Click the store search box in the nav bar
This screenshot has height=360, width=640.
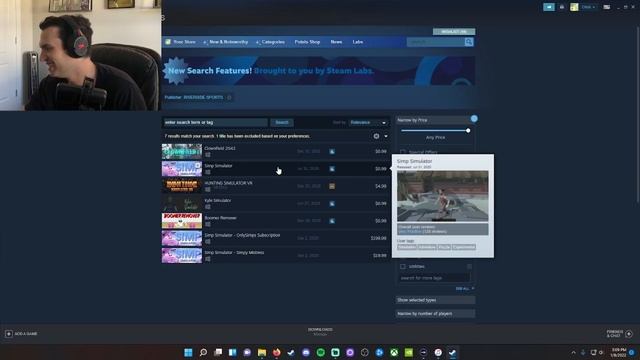coord(436,42)
